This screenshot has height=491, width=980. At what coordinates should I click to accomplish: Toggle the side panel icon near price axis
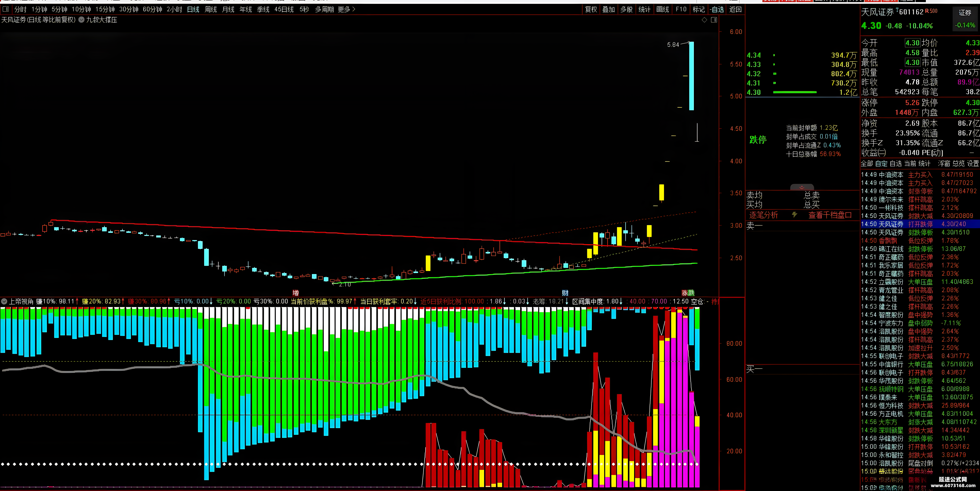point(714,20)
